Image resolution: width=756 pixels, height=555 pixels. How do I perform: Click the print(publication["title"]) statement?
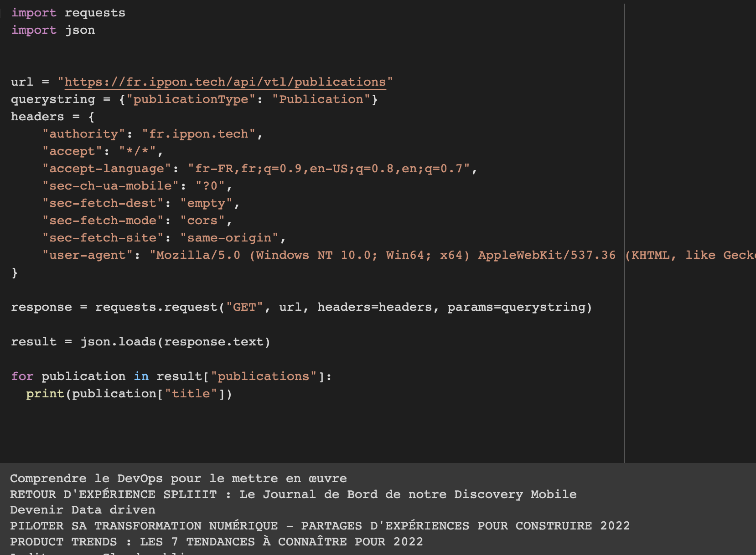(129, 394)
